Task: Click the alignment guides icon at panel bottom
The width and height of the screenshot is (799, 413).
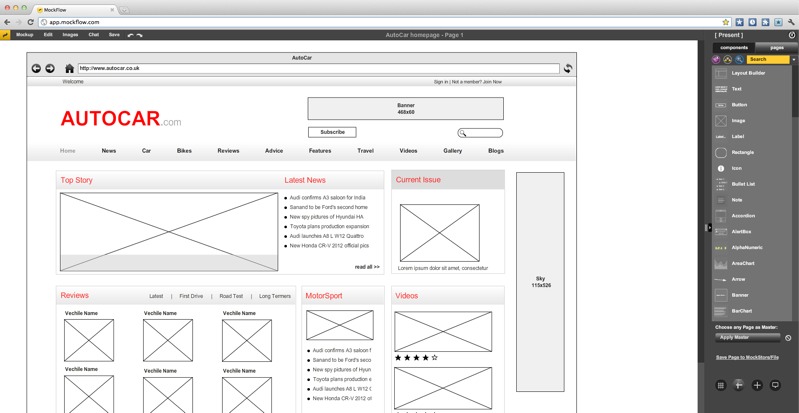Action: click(x=738, y=385)
